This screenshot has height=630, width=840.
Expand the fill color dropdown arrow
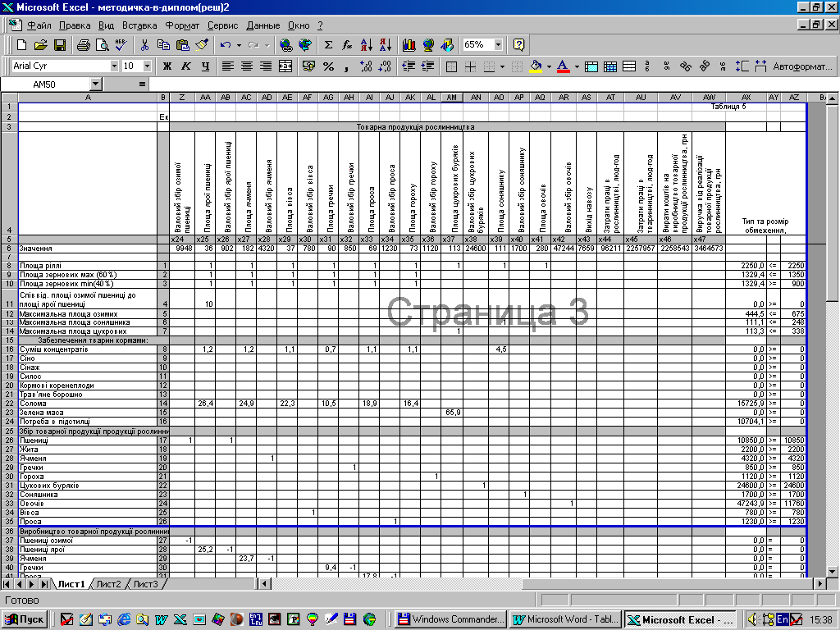tap(549, 66)
